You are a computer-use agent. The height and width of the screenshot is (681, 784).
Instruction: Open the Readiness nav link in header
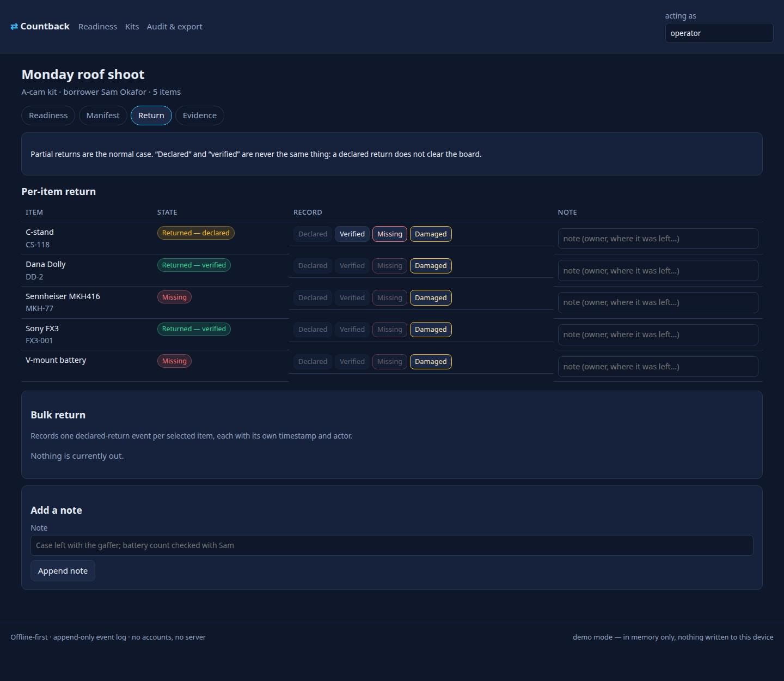97,27
